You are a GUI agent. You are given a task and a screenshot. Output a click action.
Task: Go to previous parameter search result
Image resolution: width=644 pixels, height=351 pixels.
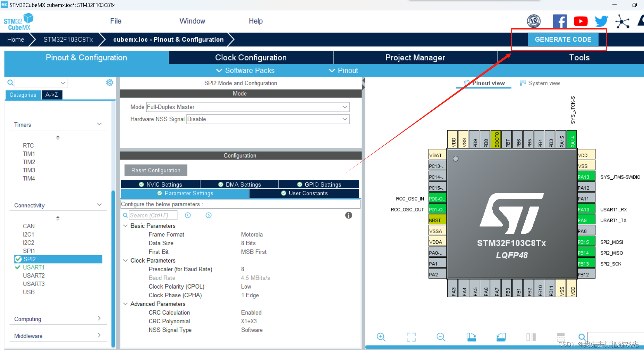click(188, 215)
